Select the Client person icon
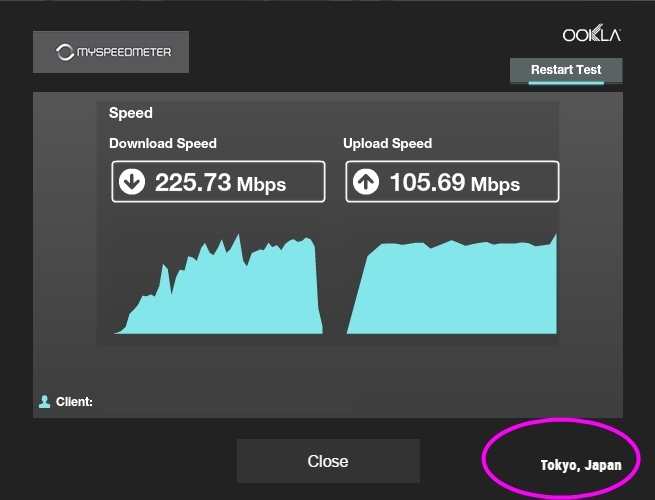The height and width of the screenshot is (500, 655). 44,402
